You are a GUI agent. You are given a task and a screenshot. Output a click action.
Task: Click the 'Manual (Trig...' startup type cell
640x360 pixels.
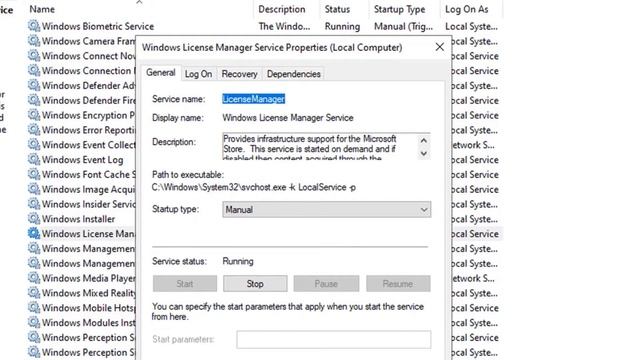[x=403, y=26]
